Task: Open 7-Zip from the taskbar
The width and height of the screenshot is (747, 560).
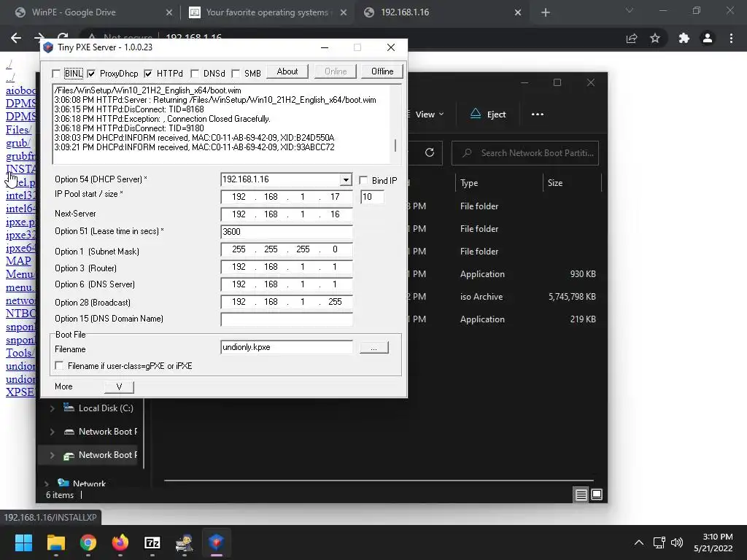Action: coord(152,542)
